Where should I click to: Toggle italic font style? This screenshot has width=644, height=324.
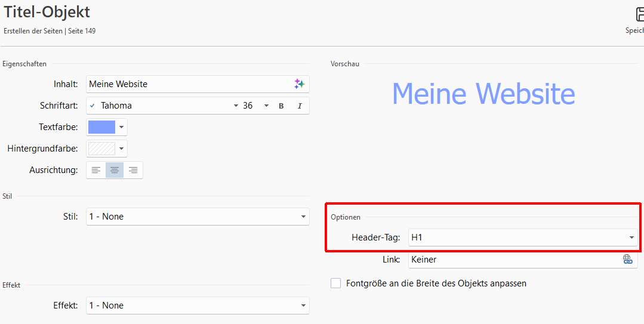point(300,106)
